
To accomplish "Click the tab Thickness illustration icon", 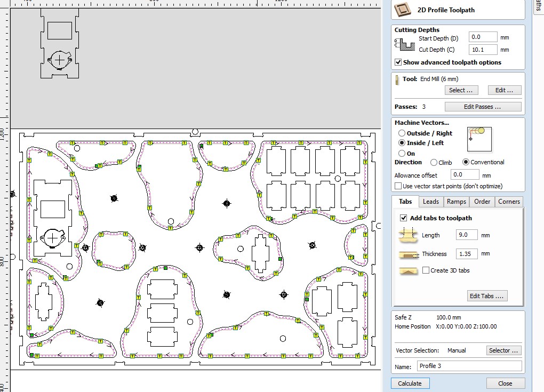I will (x=409, y=255).
